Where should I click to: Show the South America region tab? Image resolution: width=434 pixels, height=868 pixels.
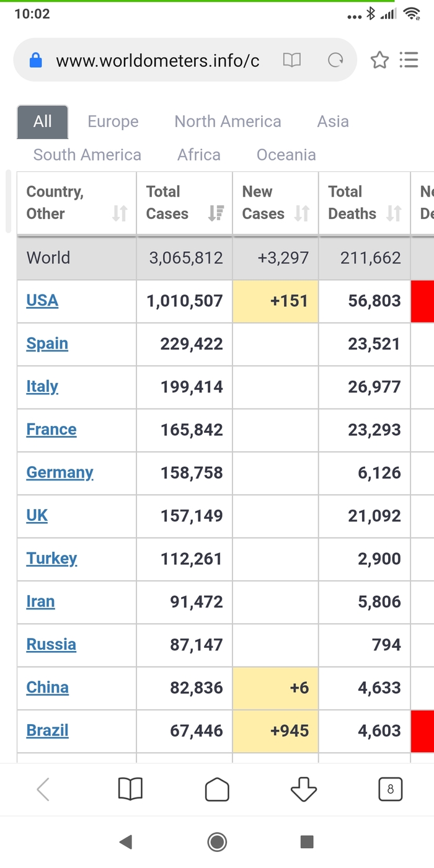(87, 155)
